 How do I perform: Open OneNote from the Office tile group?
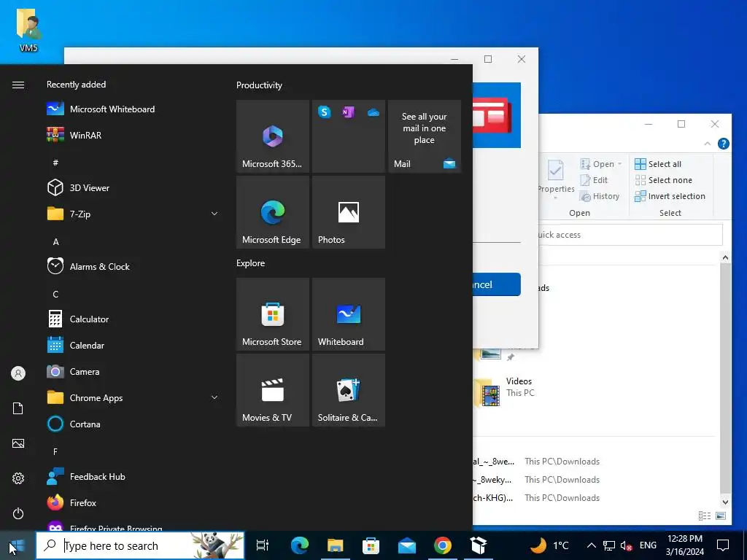coord(348,112)
